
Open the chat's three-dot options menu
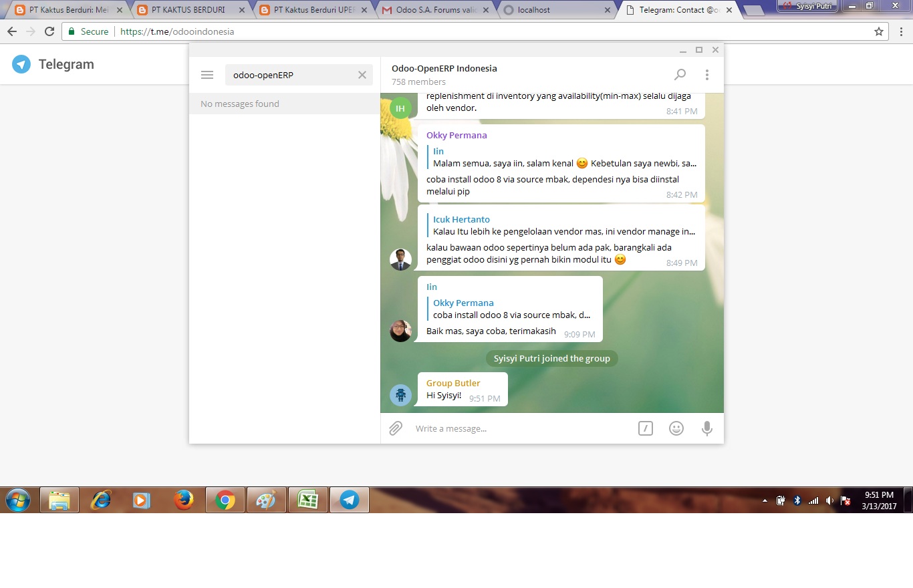(707, 75)
